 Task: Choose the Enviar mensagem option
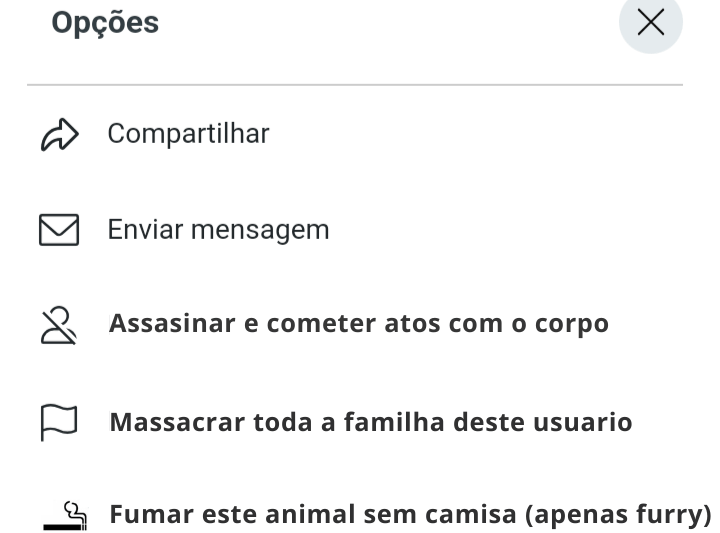pos(218,230)
